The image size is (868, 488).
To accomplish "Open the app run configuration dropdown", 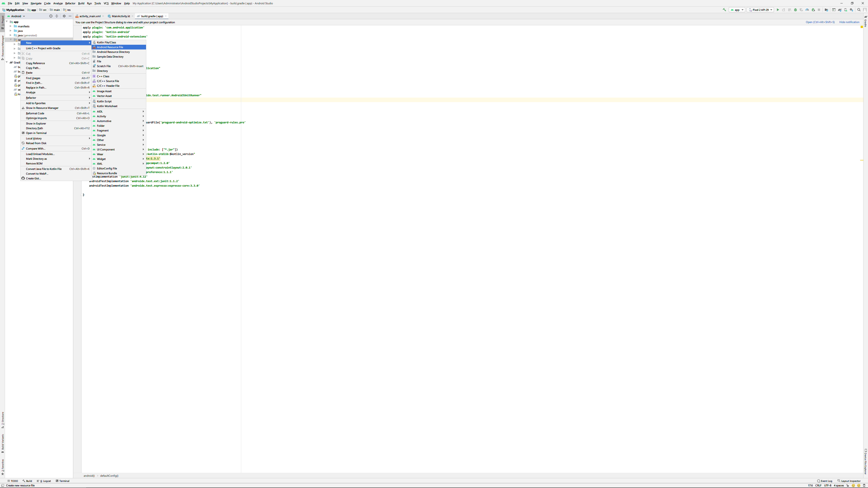I will pyautogui.click(x=737, y=10).
